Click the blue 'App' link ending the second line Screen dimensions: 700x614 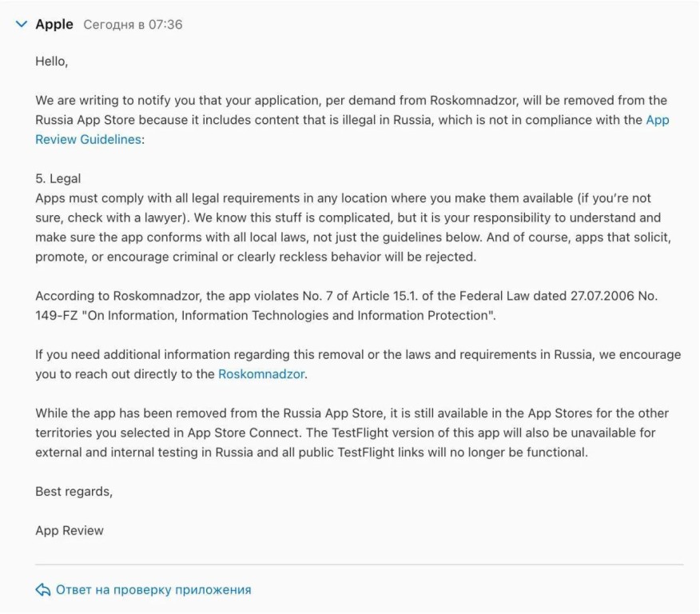658,120
